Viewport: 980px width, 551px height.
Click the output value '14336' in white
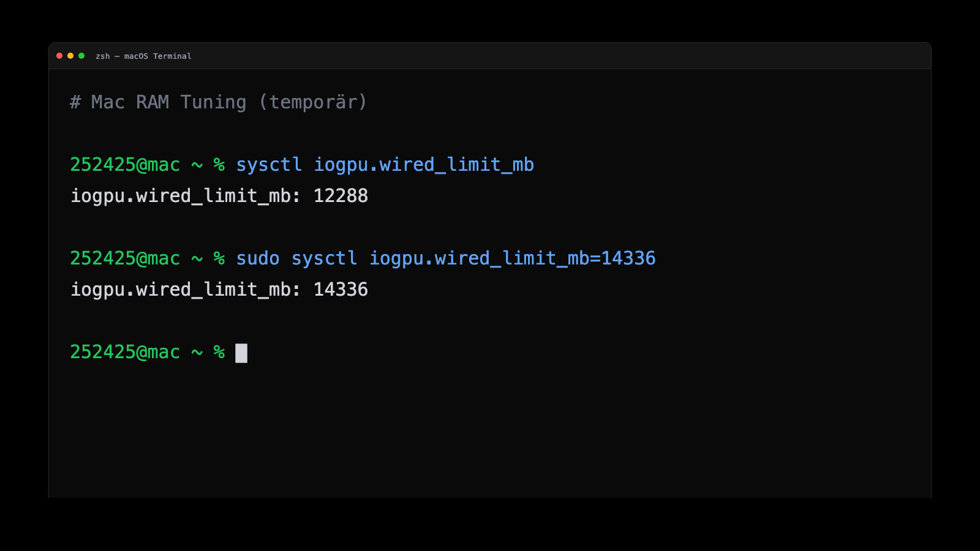point(341,290)
